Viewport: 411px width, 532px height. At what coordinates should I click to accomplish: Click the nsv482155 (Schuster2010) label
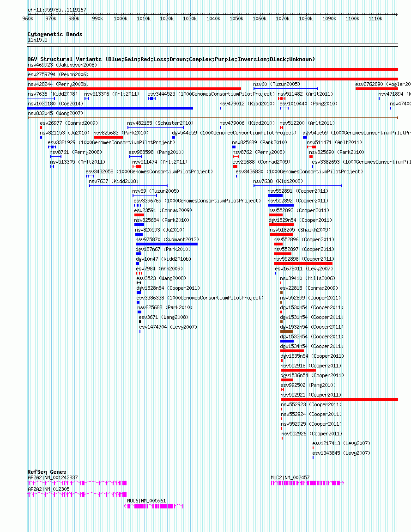pyautogui.click(x=160, y=123)
